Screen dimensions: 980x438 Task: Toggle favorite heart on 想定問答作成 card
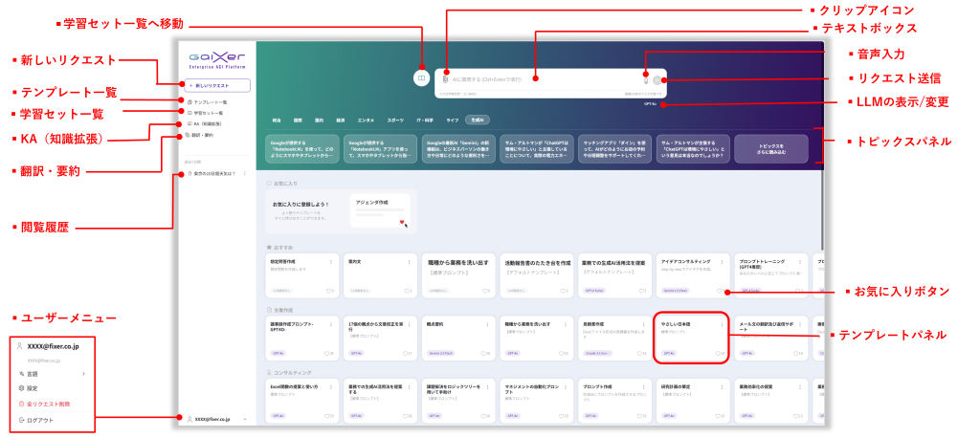327,291
